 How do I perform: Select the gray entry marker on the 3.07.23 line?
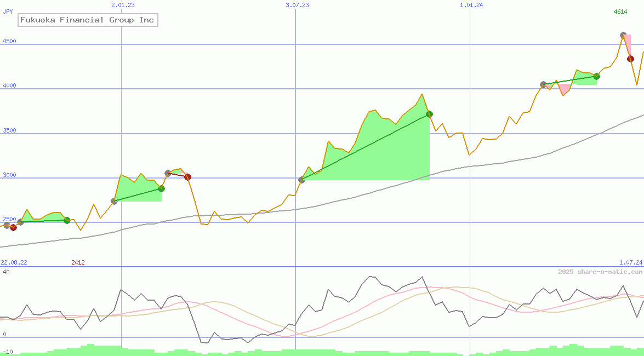[301, 180]
